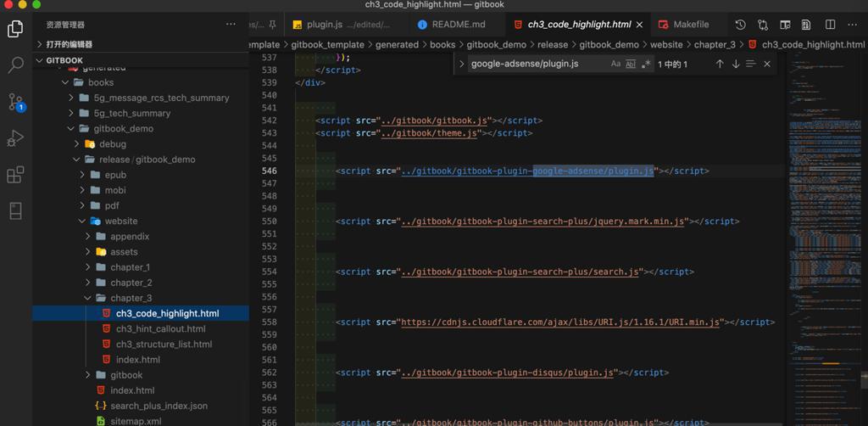The width and height of the screenshot is (868, 426).
Task: Click gitbook_template in breadcrumb
Action: tap(328, 45)
